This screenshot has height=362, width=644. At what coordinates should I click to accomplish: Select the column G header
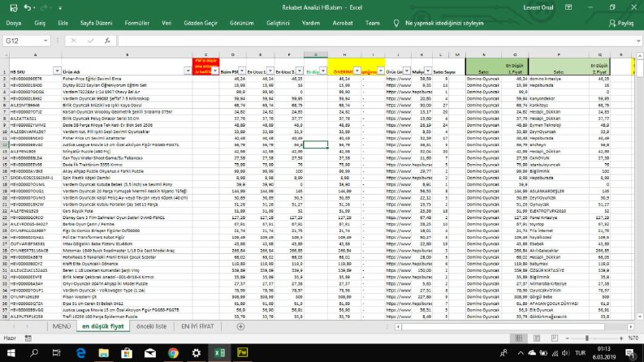(x=315, y=54)
